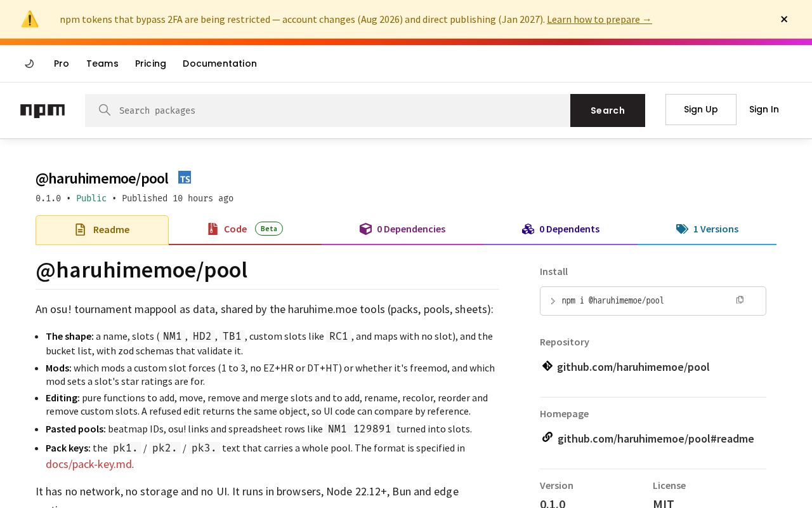Open the Readme tab

102,230
